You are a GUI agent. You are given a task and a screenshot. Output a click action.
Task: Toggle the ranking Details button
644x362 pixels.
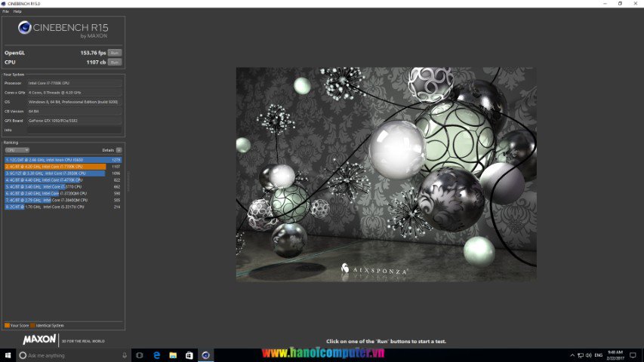[x=119, y=150]
